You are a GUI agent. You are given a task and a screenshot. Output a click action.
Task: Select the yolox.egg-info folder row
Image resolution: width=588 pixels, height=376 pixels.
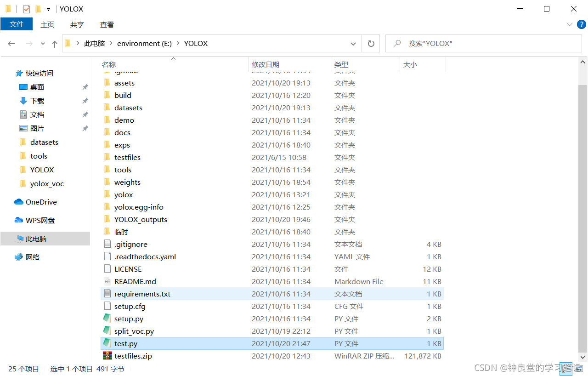coord(272,207)
